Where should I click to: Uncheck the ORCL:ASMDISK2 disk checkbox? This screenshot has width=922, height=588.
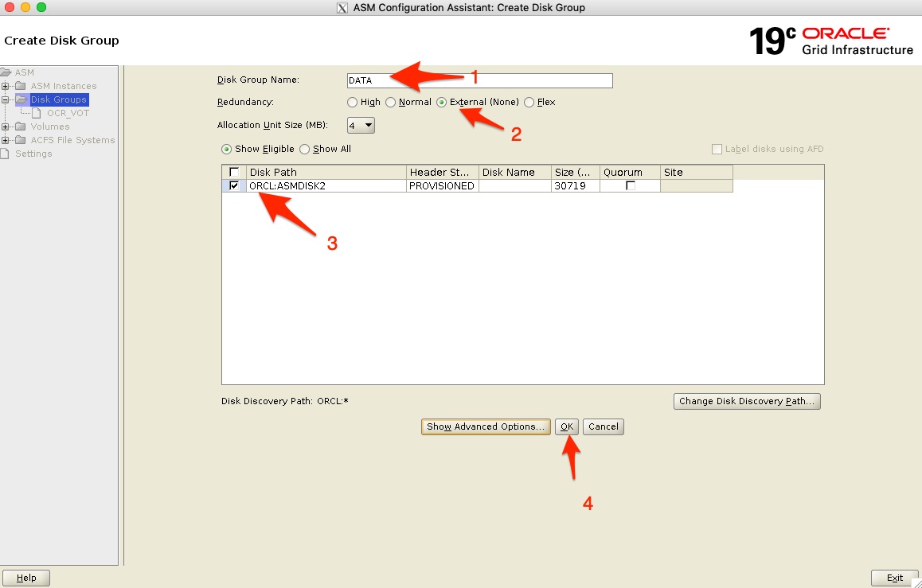(x=234, y=185)
